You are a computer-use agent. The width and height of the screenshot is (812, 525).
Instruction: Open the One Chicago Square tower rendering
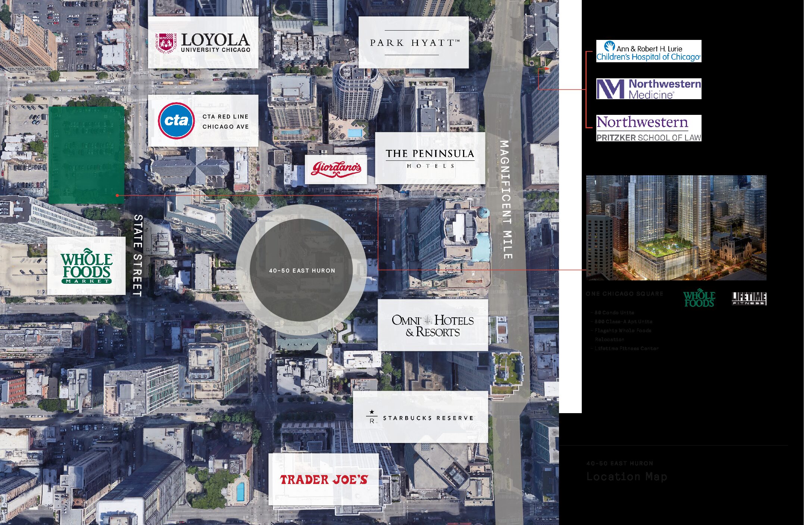(676, 227)
